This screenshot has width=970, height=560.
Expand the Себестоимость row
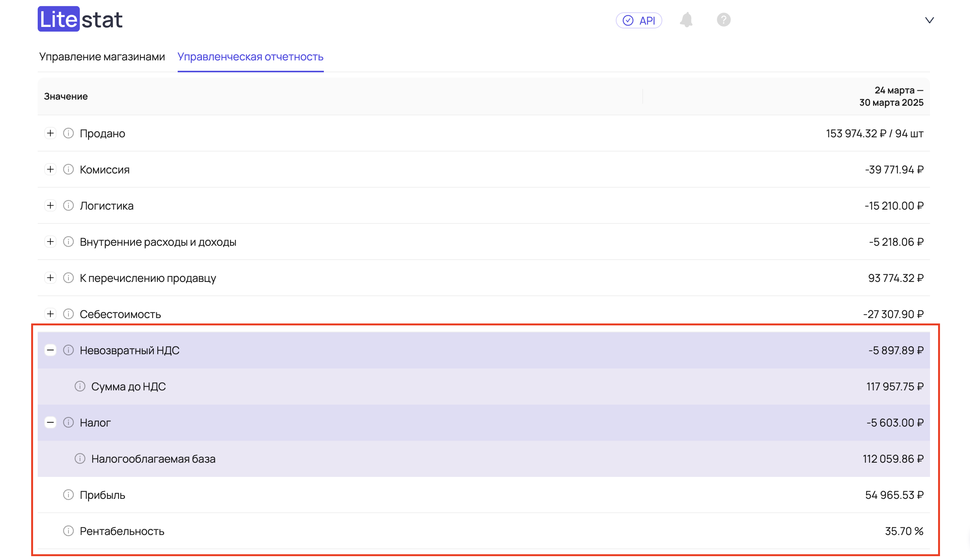pos(50,314)
